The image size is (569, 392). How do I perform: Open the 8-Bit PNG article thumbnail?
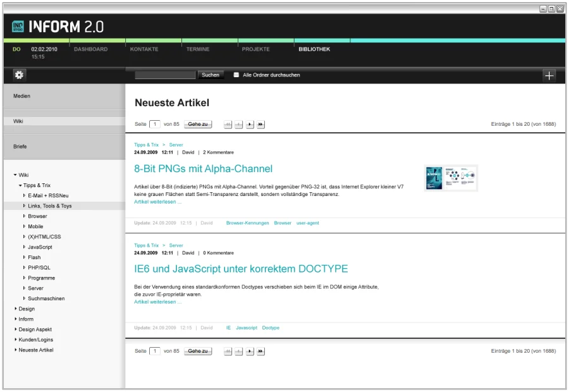[451, 178]
